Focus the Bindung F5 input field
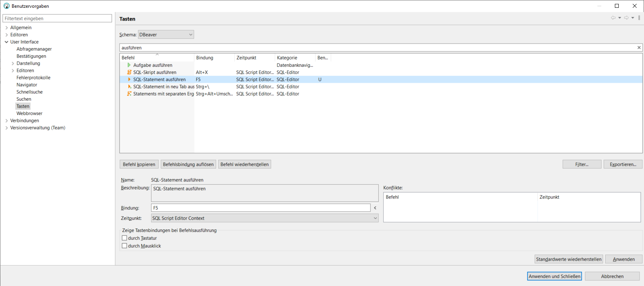Viewport: 644px width, 286px height. (x=261, y=208)
